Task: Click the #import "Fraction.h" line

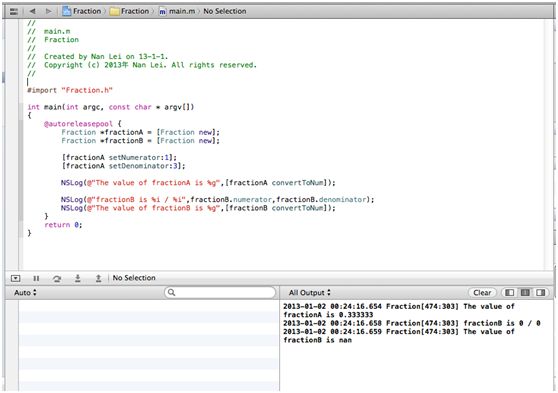Action: click(x=70, y=90)
